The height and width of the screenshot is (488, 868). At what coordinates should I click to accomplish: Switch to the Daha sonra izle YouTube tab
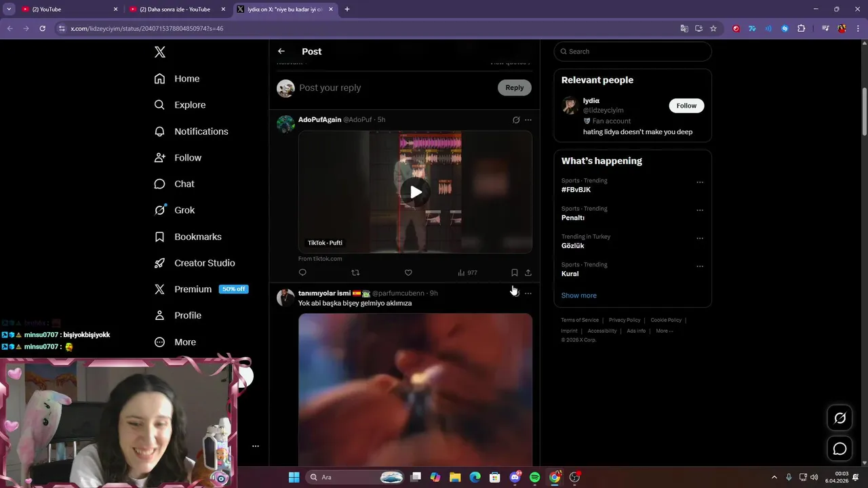[178, 9]
